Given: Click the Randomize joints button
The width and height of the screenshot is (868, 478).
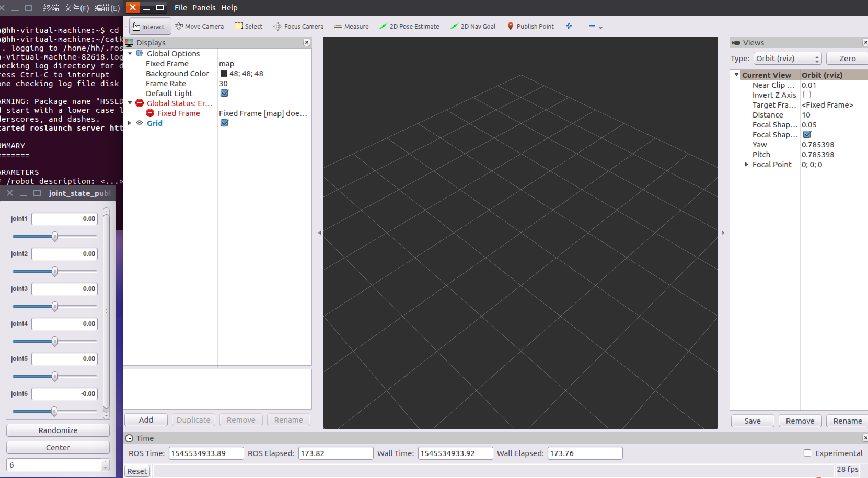Looking at the screenshot, I should point(58,430).
